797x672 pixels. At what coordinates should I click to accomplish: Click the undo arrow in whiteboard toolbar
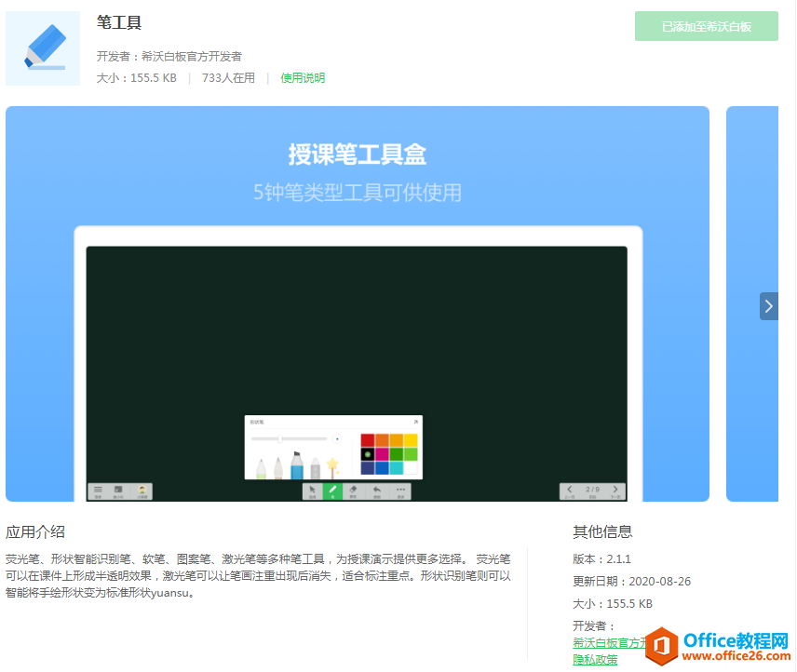coord(377,491)
